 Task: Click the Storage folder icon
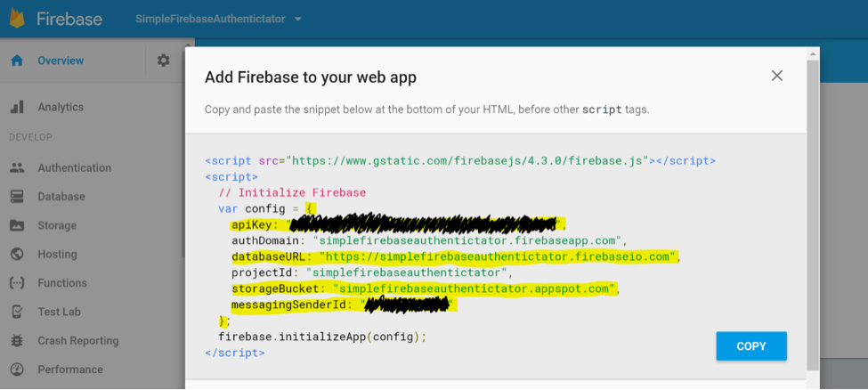17,225
